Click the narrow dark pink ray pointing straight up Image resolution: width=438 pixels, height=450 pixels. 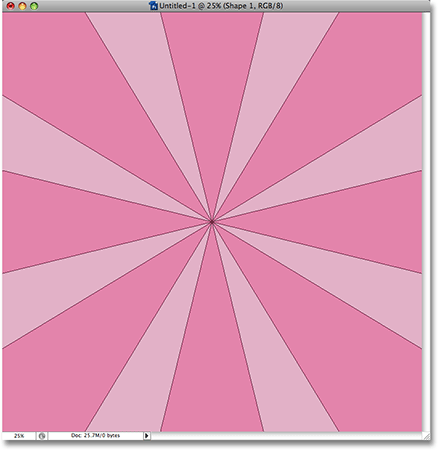point(212,83)
